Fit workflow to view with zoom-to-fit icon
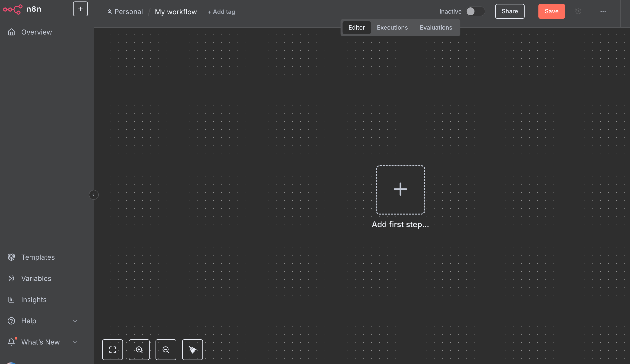Screen dimensions: 630x364 coord(113,349)
